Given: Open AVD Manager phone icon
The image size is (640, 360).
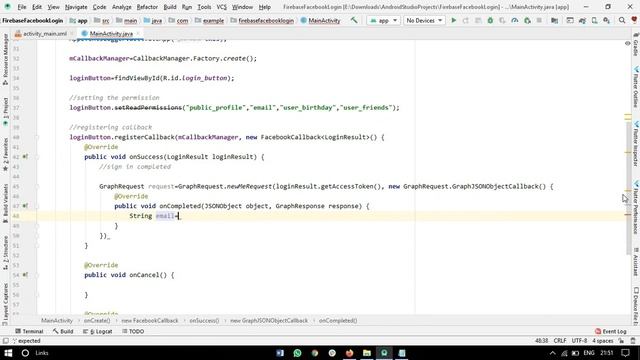Looking at the screenshot, I should pos(595,20).
